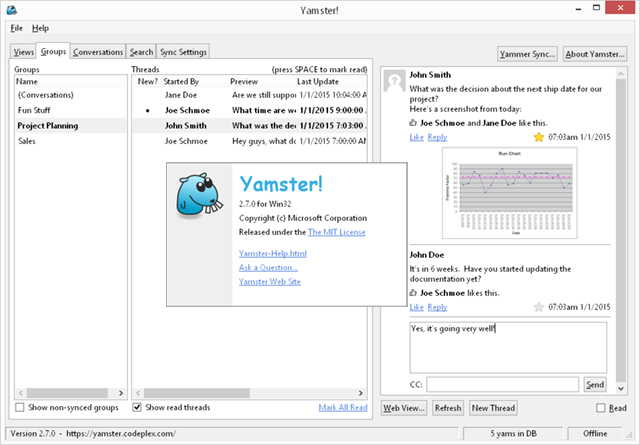Click Threads list horizontal scrollbar thumb
Screen dimensions: 640x445
(x=196, y=393)
